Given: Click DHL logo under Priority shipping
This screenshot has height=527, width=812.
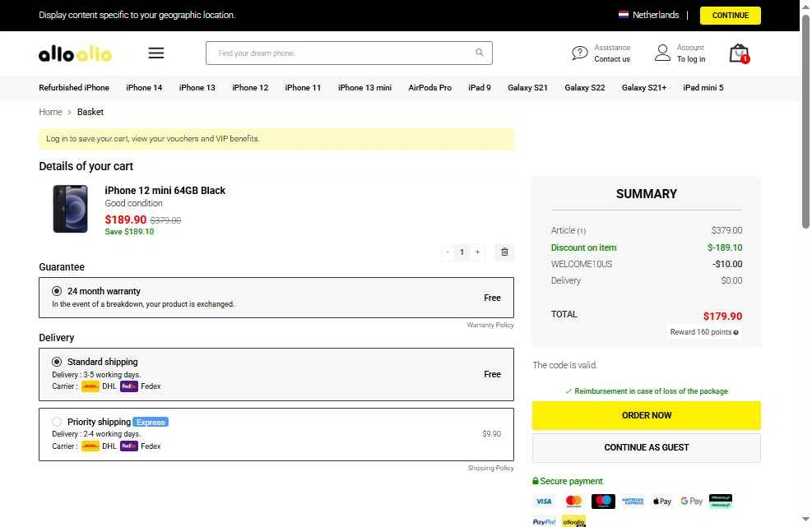Looking at the screenshot, I should (x=90, y=446).
